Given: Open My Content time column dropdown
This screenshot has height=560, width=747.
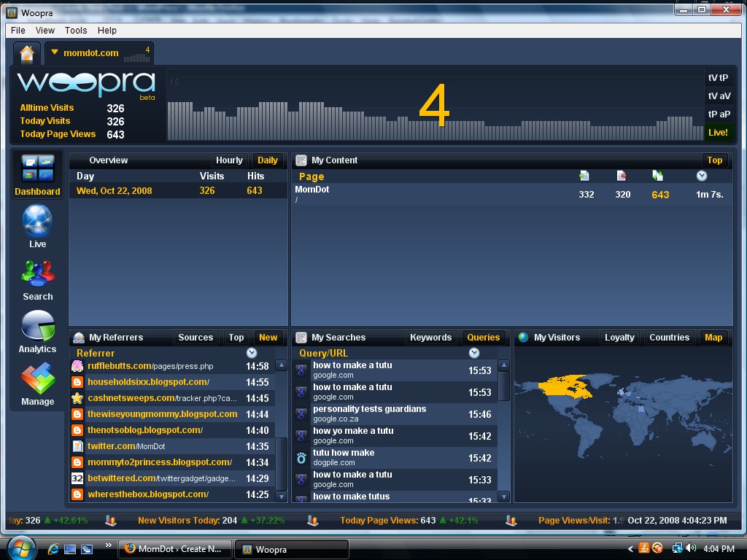Looking at the screenshot, I should pyautogui.click(x=701, y=176).
